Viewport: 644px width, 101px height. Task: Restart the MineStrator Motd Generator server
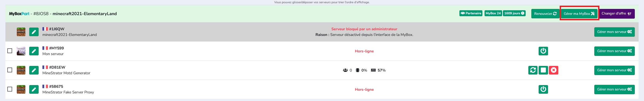point(533,70)
